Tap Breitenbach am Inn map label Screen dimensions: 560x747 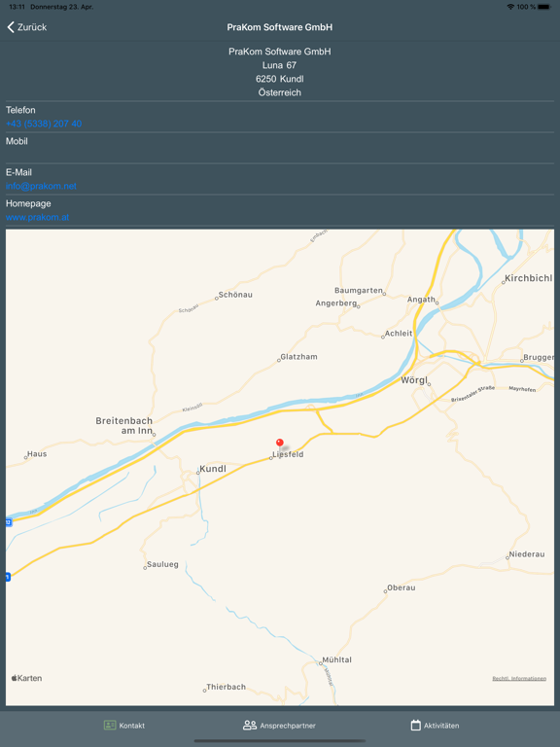tap(123, 425)
